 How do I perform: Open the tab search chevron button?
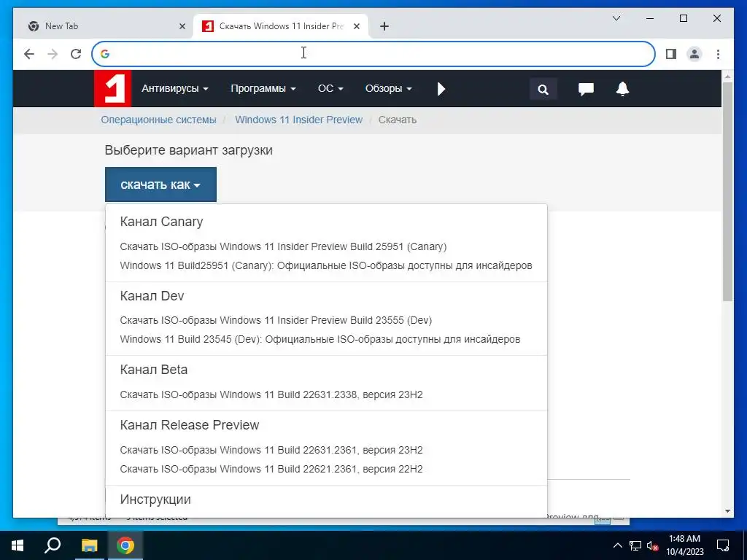click(616, 18)
